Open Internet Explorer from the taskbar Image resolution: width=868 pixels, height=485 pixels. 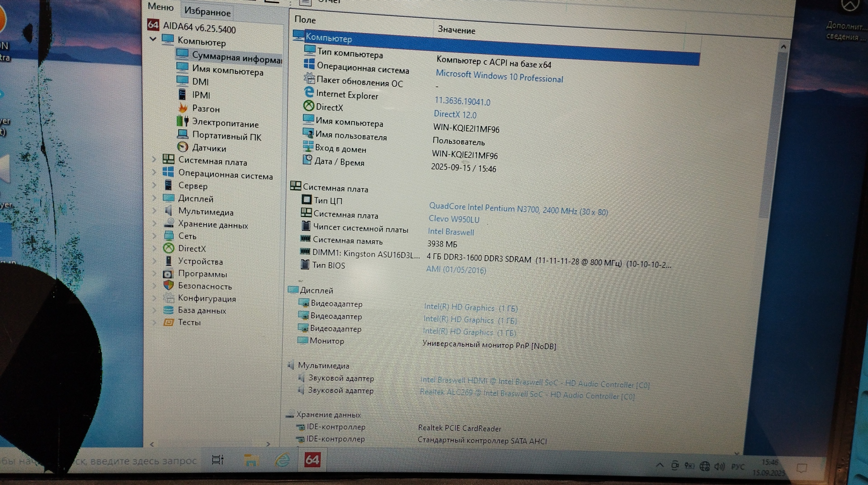tap(283, 460)
